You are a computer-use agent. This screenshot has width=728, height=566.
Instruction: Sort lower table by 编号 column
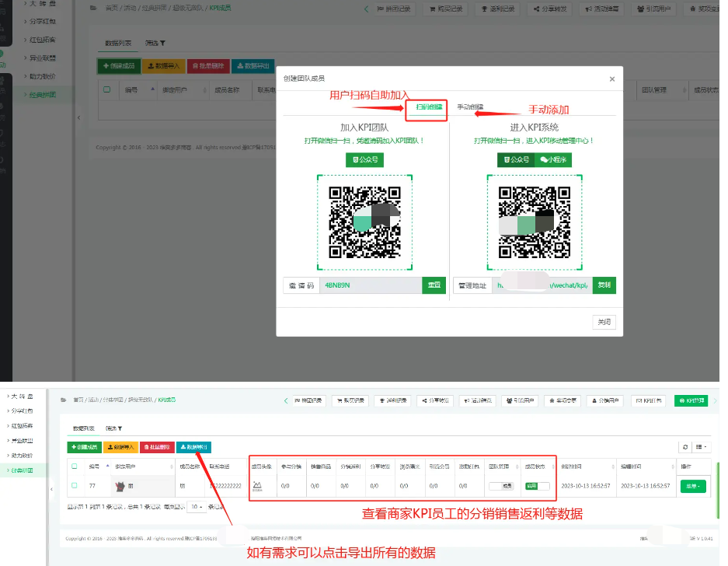(99, 466)
